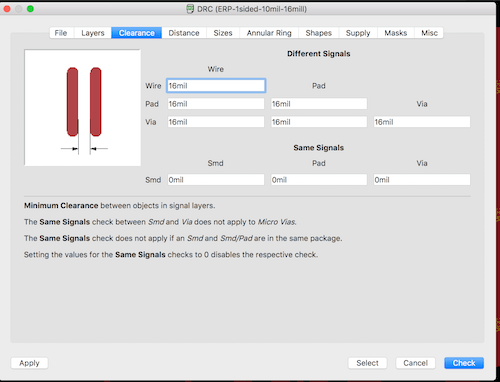The width and height of the screenshot is (500, 382).
Task: Switch to the Masks tab
Action: (x=396, y=33)
